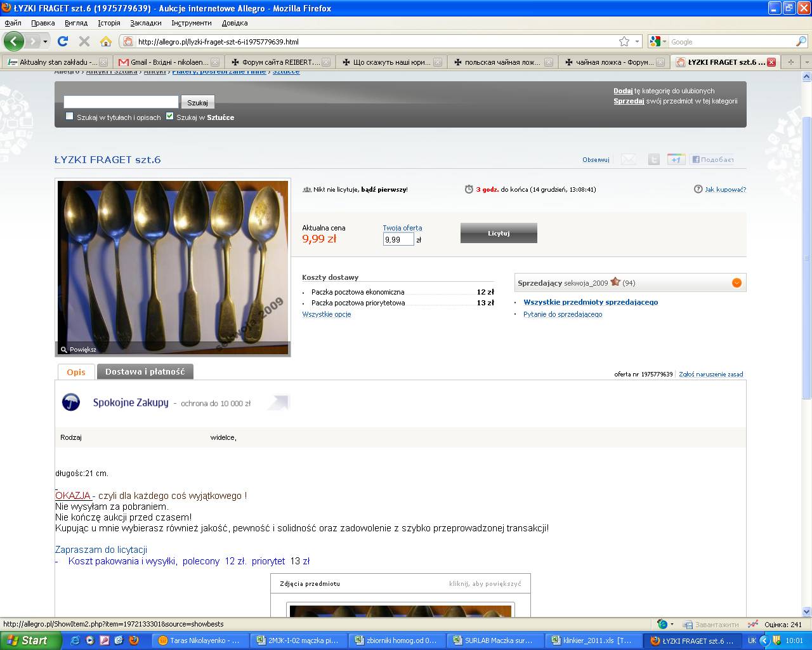Click the stop loading X icon
Viewport: 812px width, 650px height.
point(84,41)
